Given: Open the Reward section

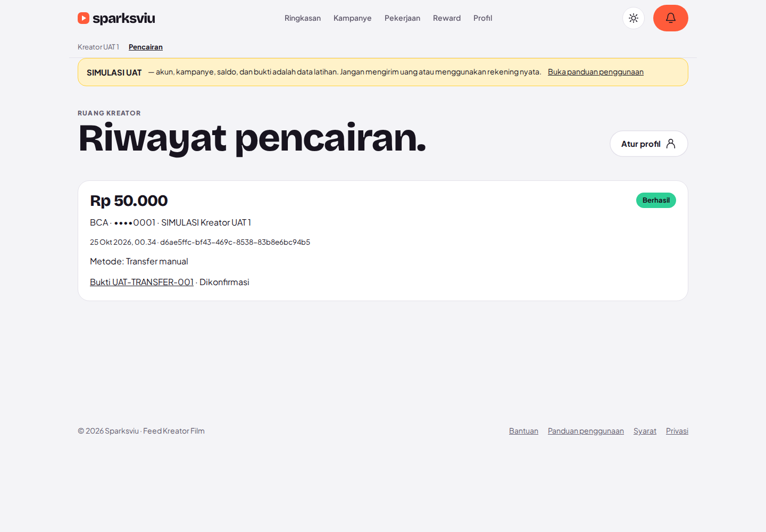Looking at the screenshot, I should [447, 18].
